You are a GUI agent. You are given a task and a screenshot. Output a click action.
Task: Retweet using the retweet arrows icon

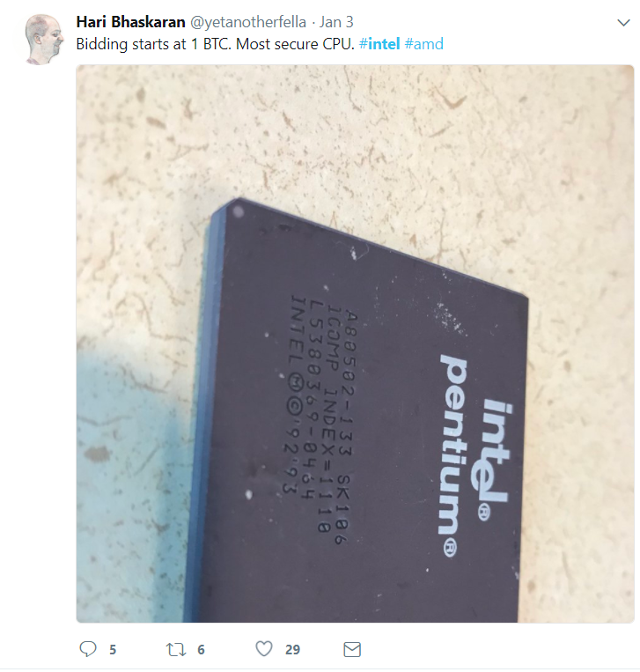(x=176, y=649)
